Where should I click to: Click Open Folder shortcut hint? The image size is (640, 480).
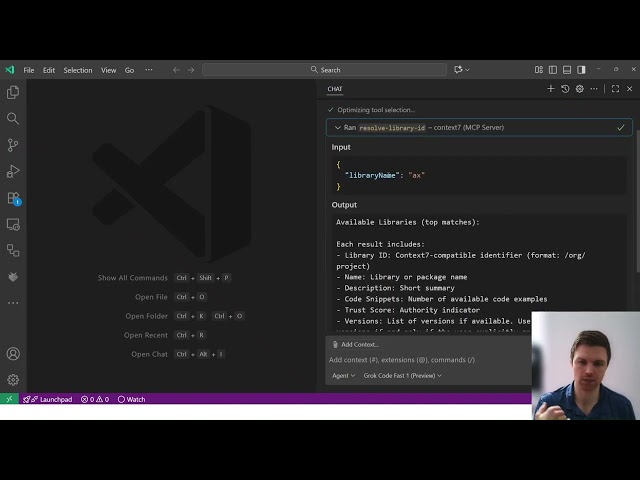(185, 316)
